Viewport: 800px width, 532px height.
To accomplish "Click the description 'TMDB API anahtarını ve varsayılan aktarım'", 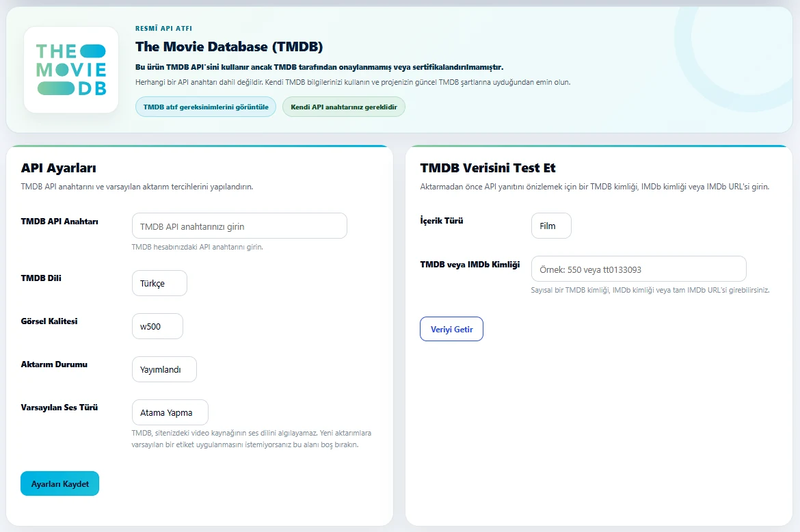I will (x=137, y=187).
